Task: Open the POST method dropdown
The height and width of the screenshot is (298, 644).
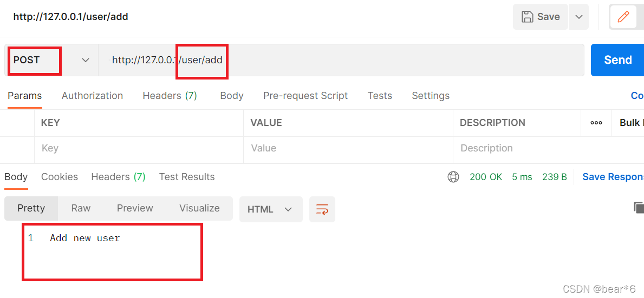Action: [51, 60]
